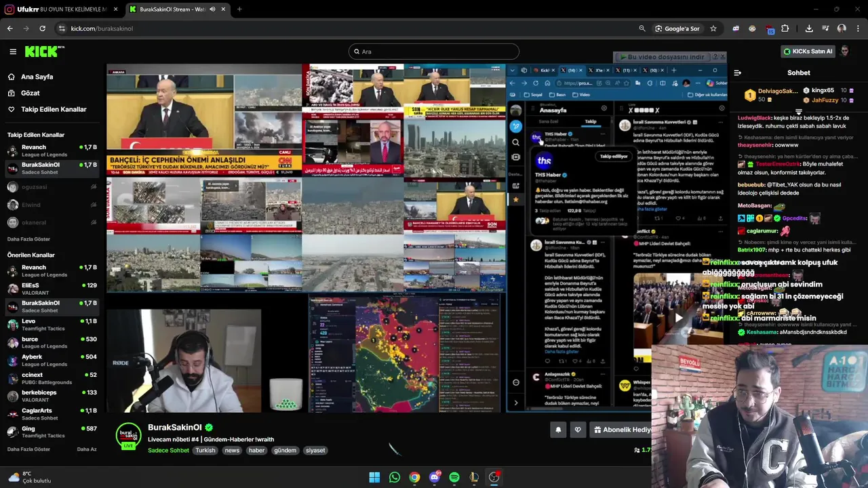Click the Sadece Sohbet category link below title
This screenshot has width=868, height=488.
(168, 450)
